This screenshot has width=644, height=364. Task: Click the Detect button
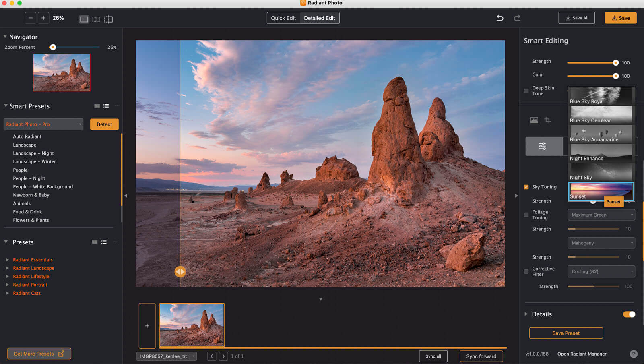point(104,124)
